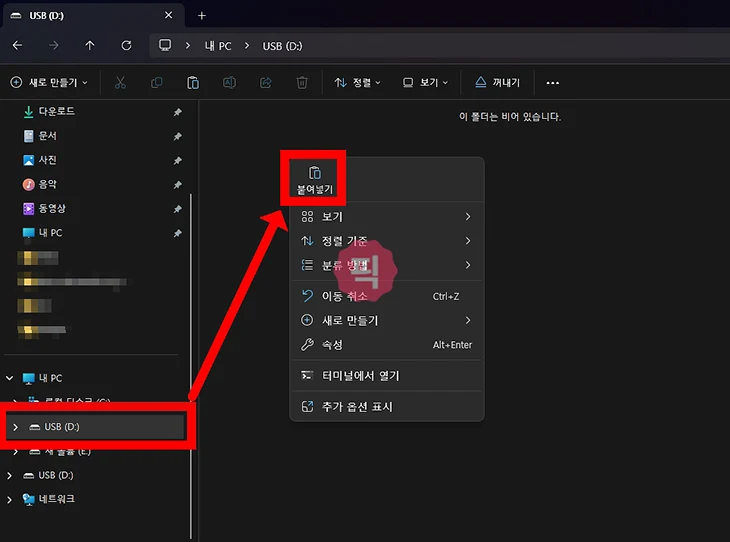The width and height of the screenshot is (730, 542).
Task: Click the Rename icon in toolbar
Action: [229, 83]
